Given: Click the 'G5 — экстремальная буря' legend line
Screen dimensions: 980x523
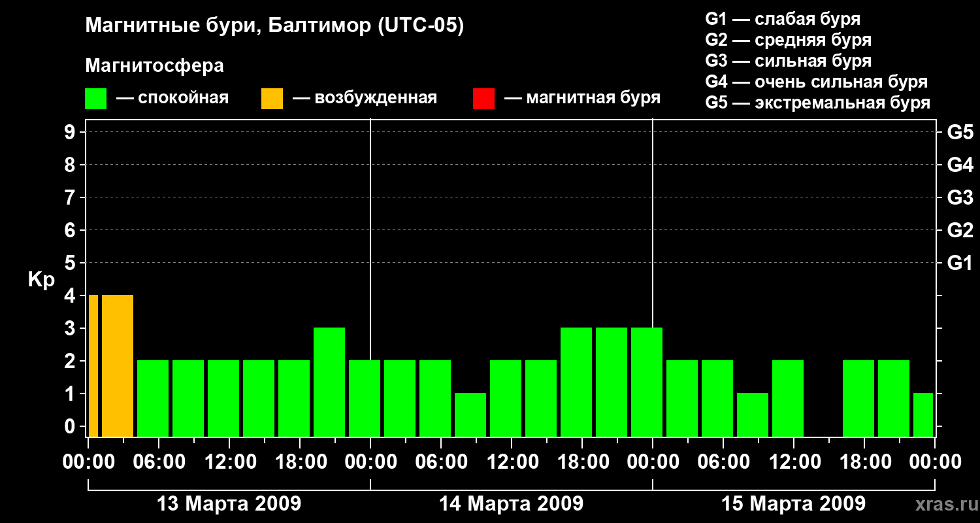Looking at the screenshot, I should click(x=817, y=103).
